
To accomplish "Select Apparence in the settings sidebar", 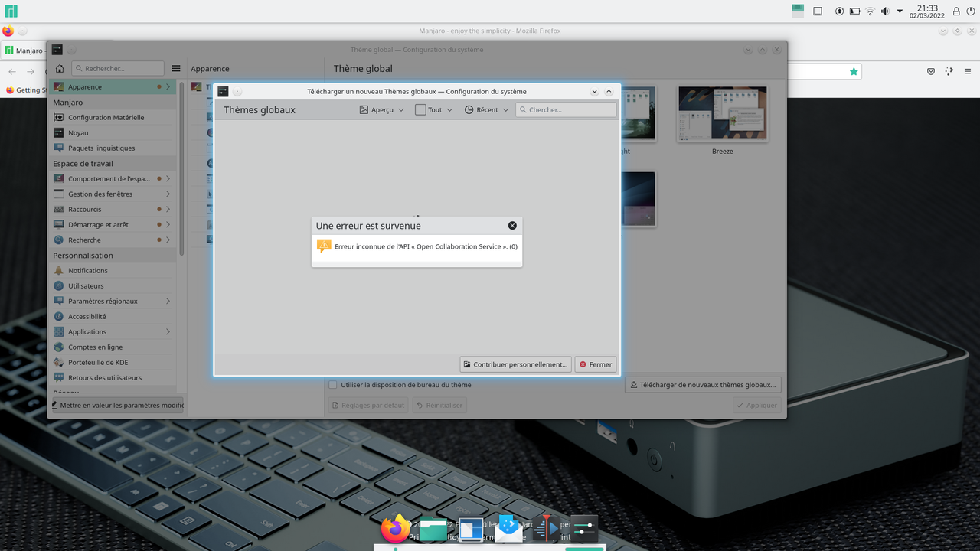I will click(x=113, y=86).
